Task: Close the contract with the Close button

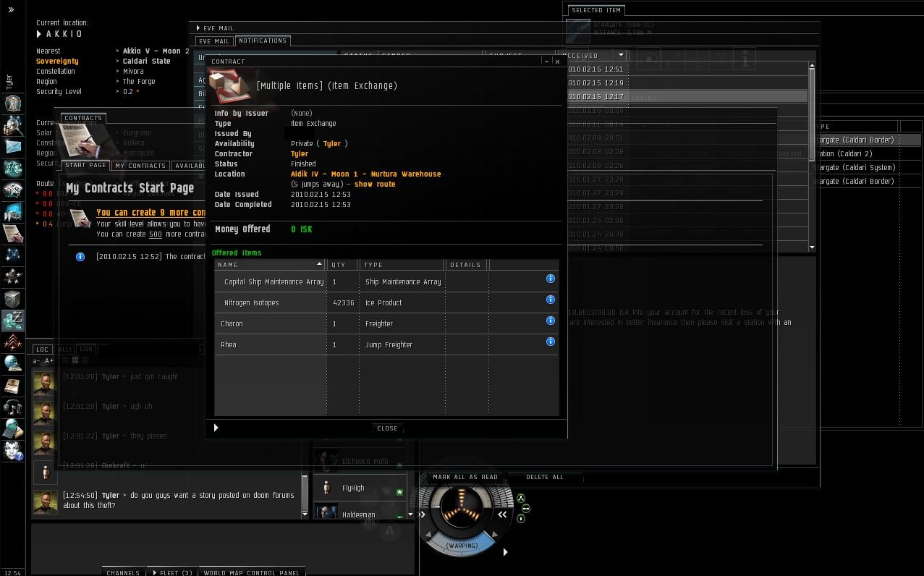Action: (x=387, y=428)
